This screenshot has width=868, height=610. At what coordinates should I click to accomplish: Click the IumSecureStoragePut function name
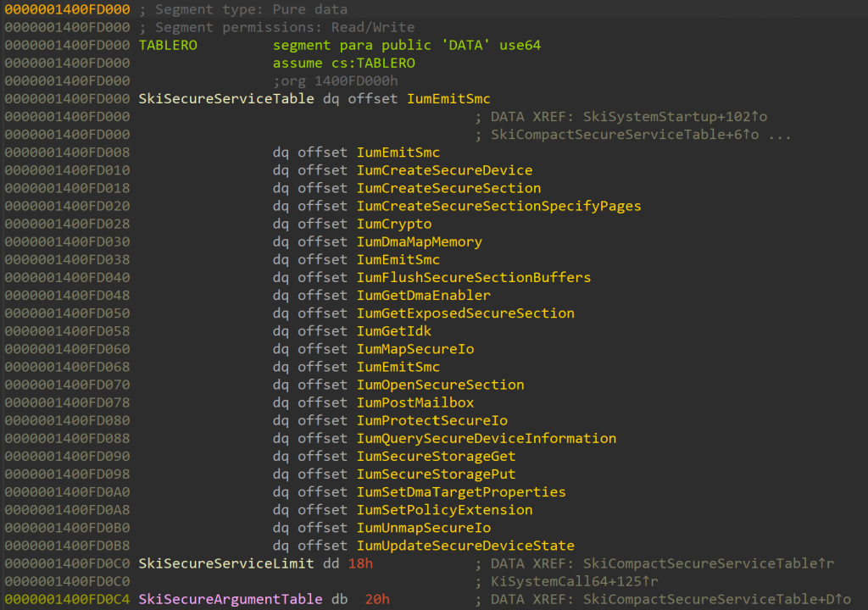point(436,474)
